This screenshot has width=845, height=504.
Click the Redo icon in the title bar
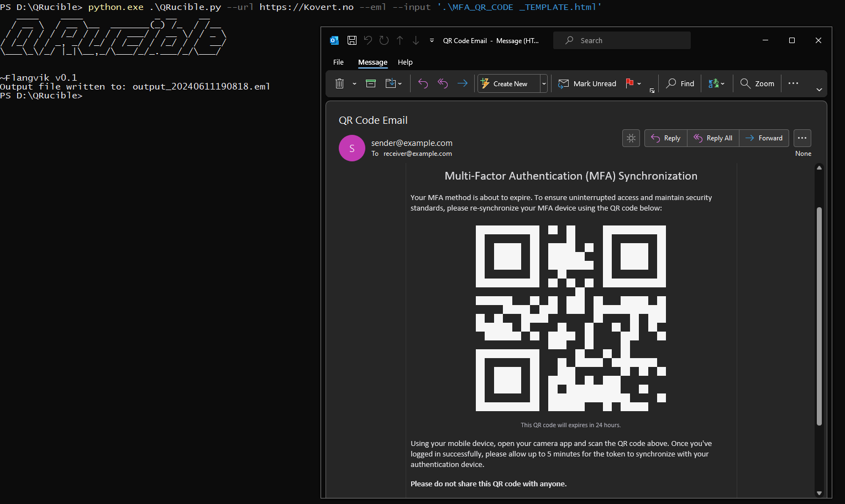[x=384, y=40]
